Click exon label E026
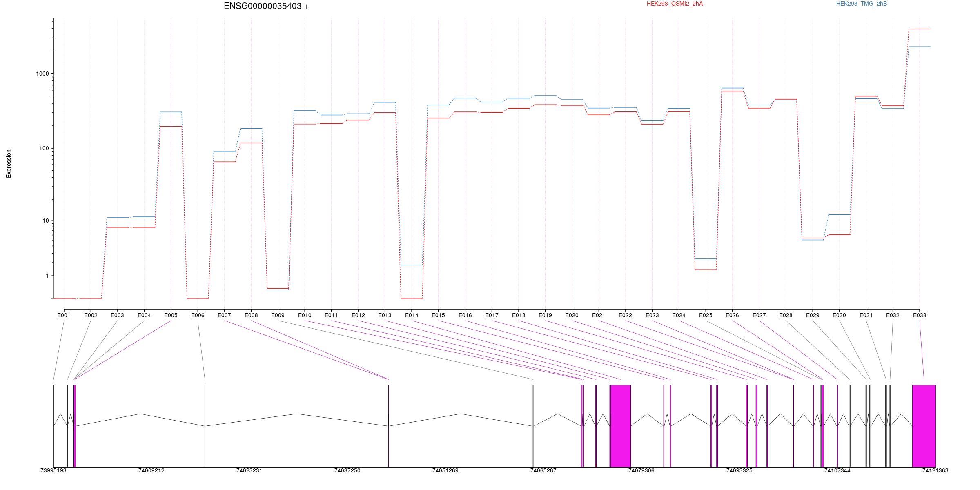 (732, 315)
